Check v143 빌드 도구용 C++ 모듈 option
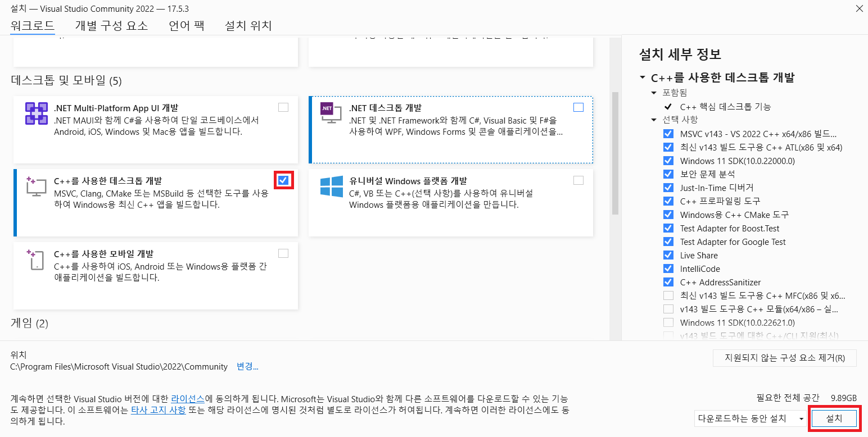868x437 pixels. tap(668, 309)
